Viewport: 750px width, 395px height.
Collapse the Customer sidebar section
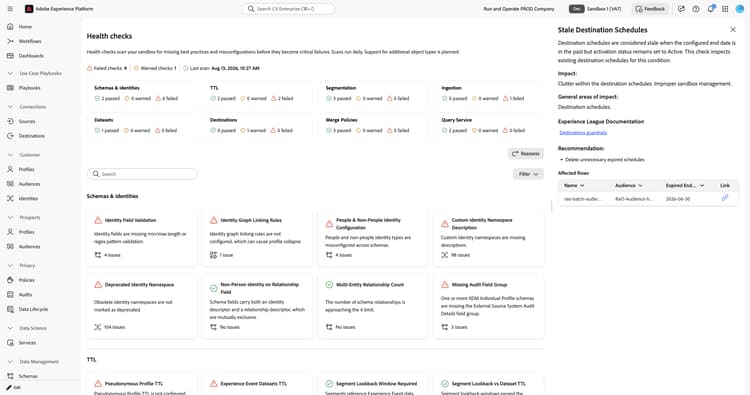click(10, 154)
